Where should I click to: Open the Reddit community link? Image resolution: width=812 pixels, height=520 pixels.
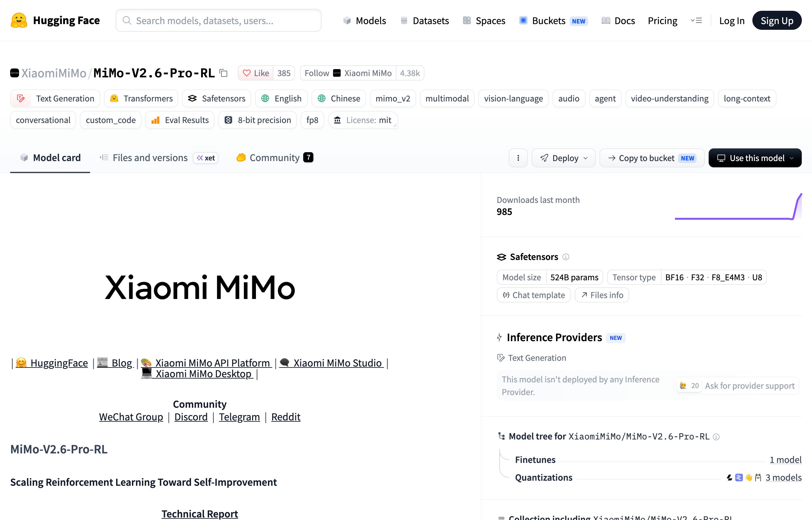286,417
